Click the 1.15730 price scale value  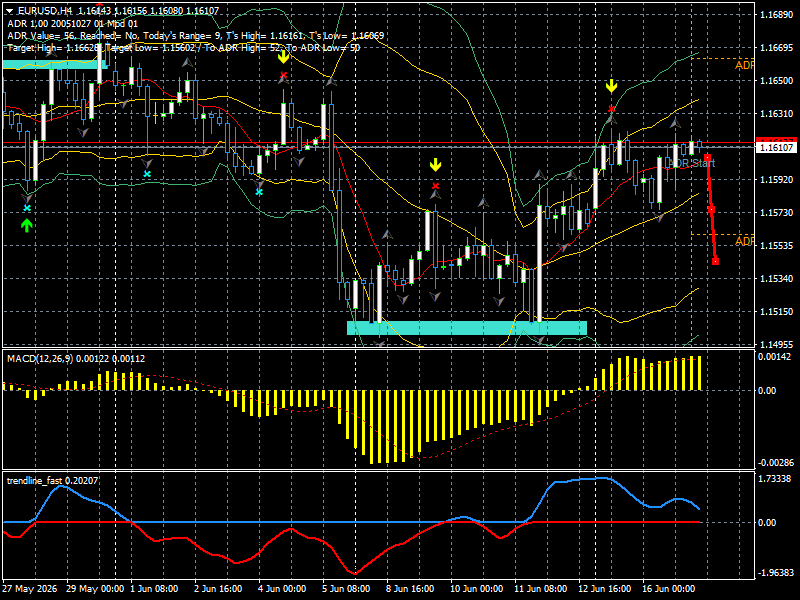point(777,213)
